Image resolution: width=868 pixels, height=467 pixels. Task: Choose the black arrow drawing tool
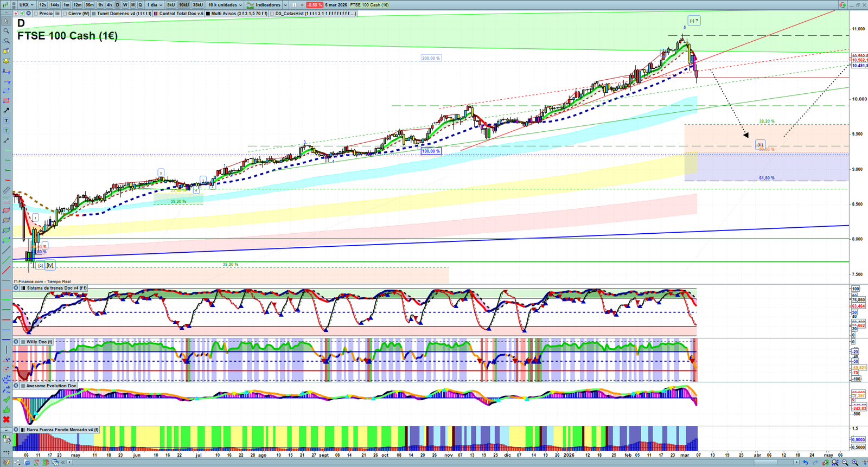7,111
